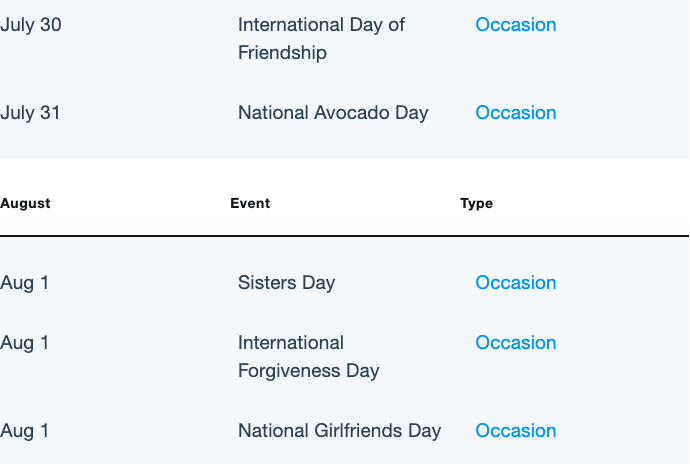Image resolution: width=690 pixels, height=464 pixels.
Task: Open the Occasion link for National Girlfriends Day
Action: point(515,431)
